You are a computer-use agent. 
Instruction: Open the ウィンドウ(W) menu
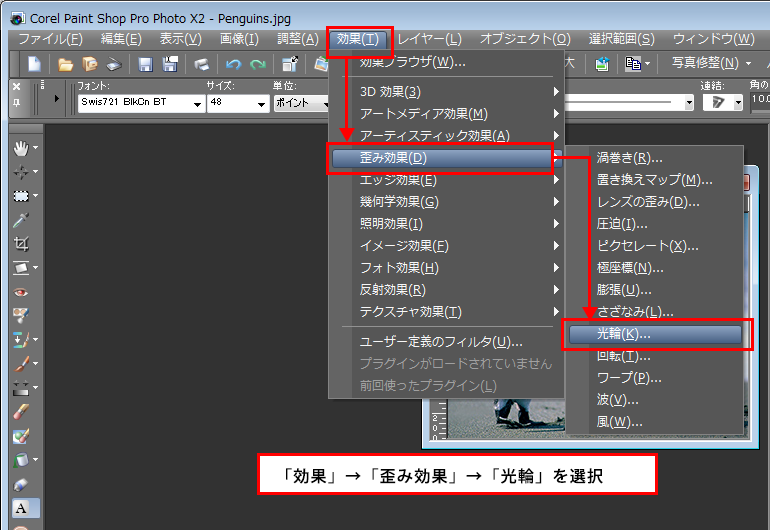tap(714, 39)
